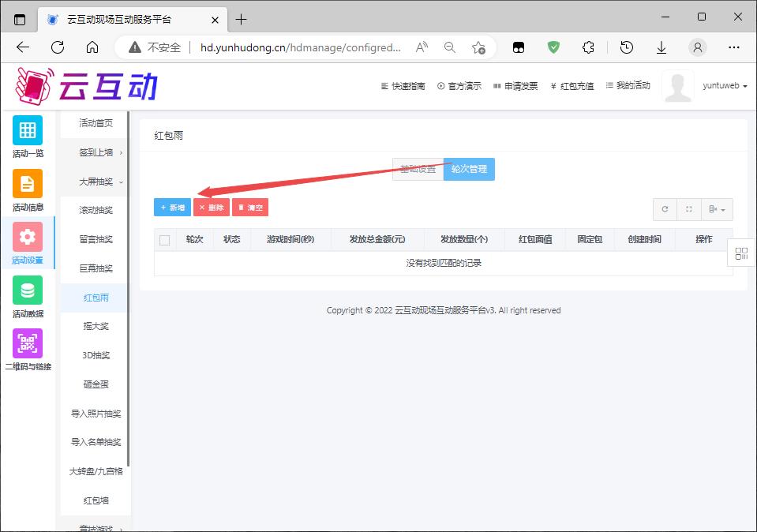The image size is (757, 532).
Task: Toggle table fullscreen view icon
Action: click(689, 209)
